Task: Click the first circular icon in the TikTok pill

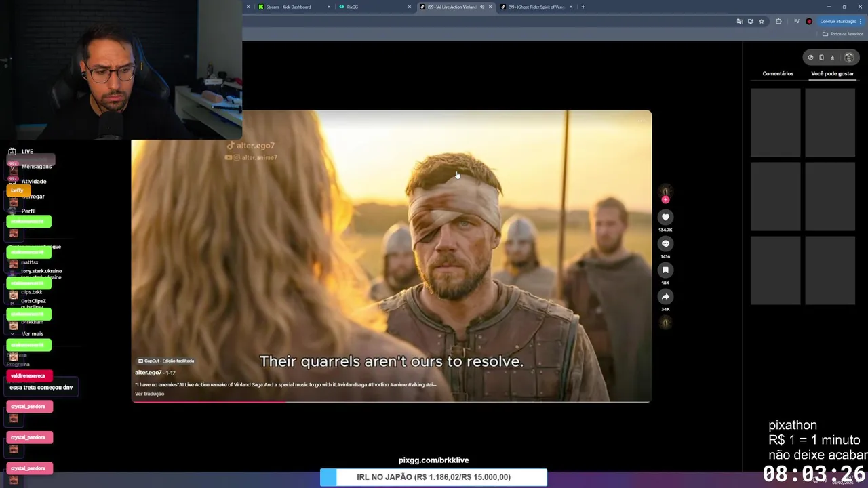Action: click(x=810, y=58)
